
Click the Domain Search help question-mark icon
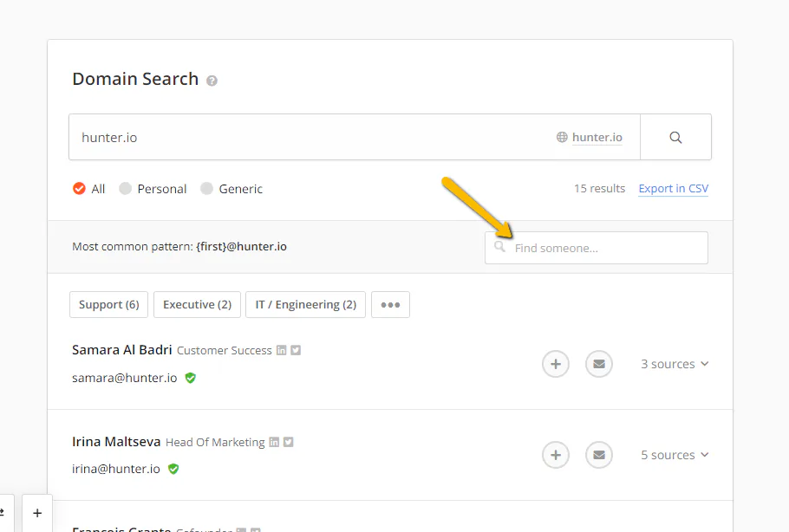212,81
